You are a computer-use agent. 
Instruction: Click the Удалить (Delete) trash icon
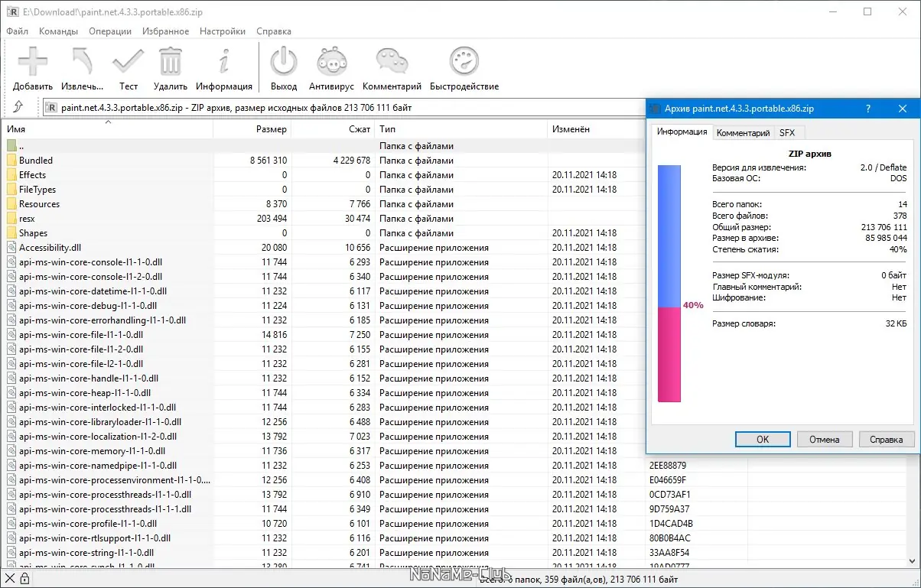[171, 61]
